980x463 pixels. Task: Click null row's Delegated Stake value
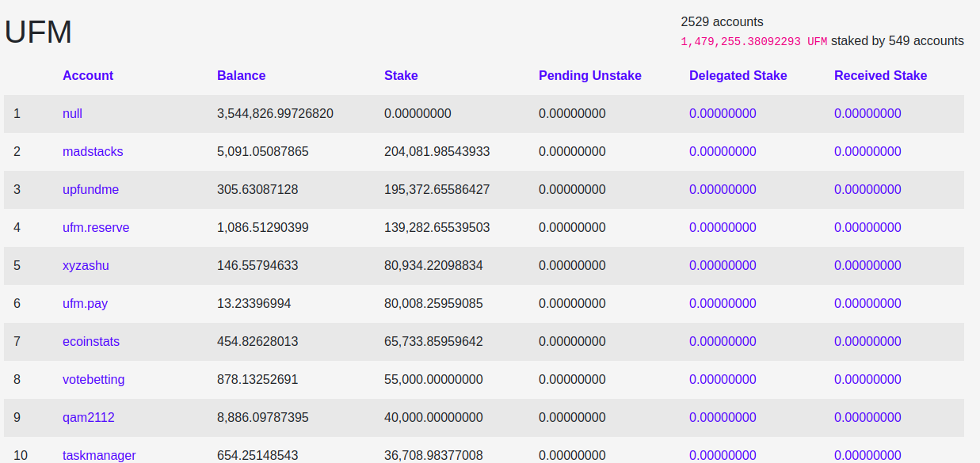[723, 114]
